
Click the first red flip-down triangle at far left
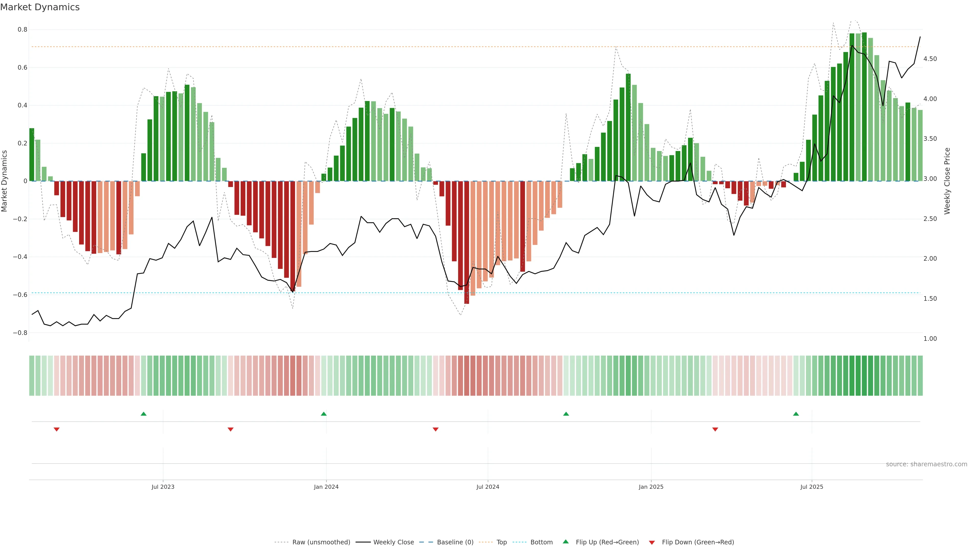click(x=57, y=429)
